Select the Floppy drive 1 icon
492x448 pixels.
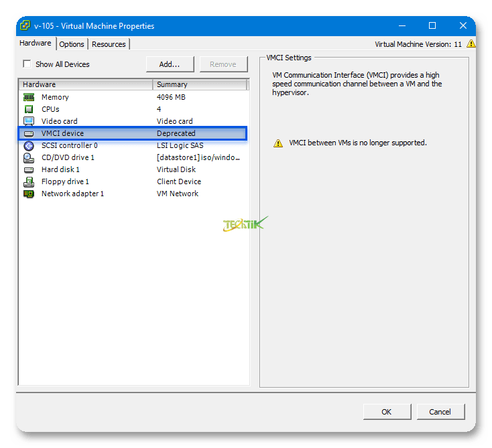[x=29, y=181]
